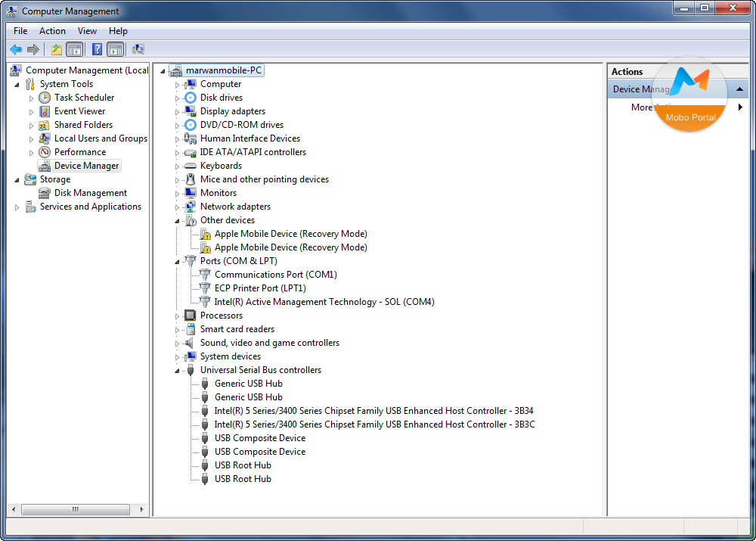Screen dimensions: 756x541
Task: Open Help via the blue question mark icon
Action: coord(97,49)
